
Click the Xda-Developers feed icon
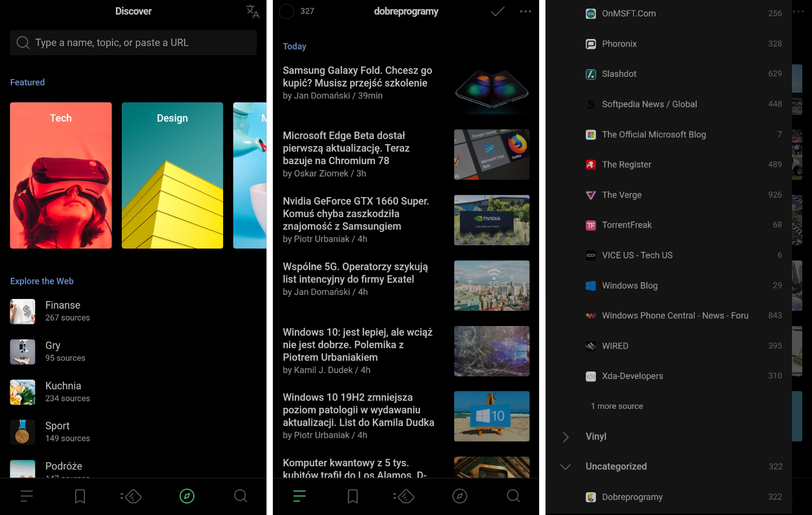591,376
